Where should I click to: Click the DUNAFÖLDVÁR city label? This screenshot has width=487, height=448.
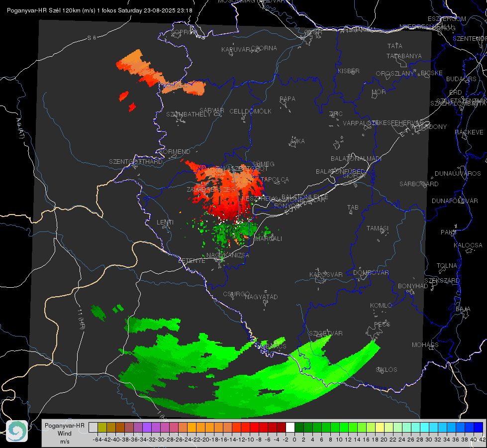tap(455, 201)
